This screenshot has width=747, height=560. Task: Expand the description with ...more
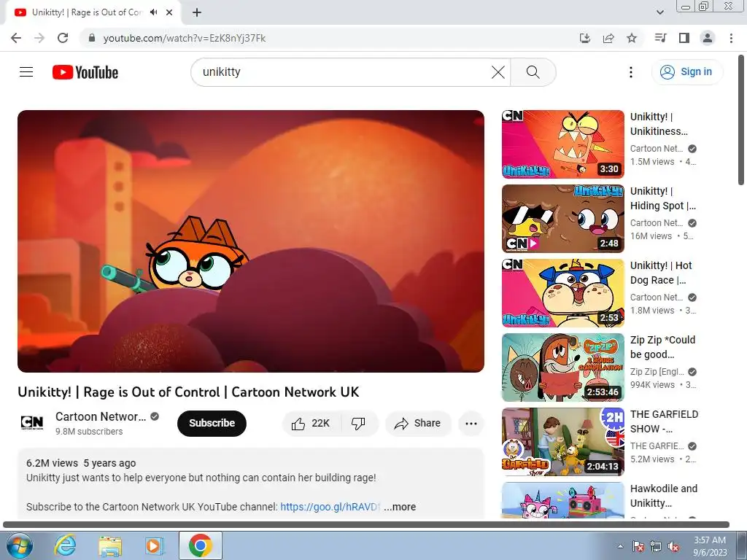(400, 507)
